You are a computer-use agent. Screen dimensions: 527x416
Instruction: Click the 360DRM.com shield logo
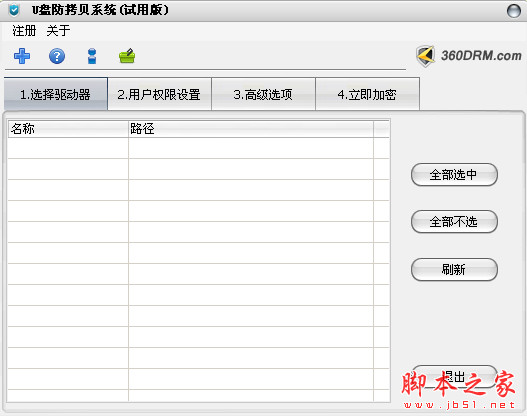click(x=425, y=56)
